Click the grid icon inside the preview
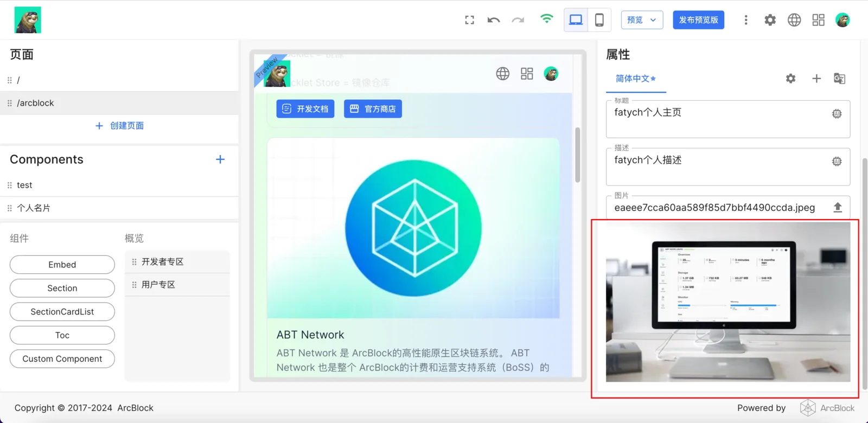The width and height of the screenshot is (868, 423). 527,74
